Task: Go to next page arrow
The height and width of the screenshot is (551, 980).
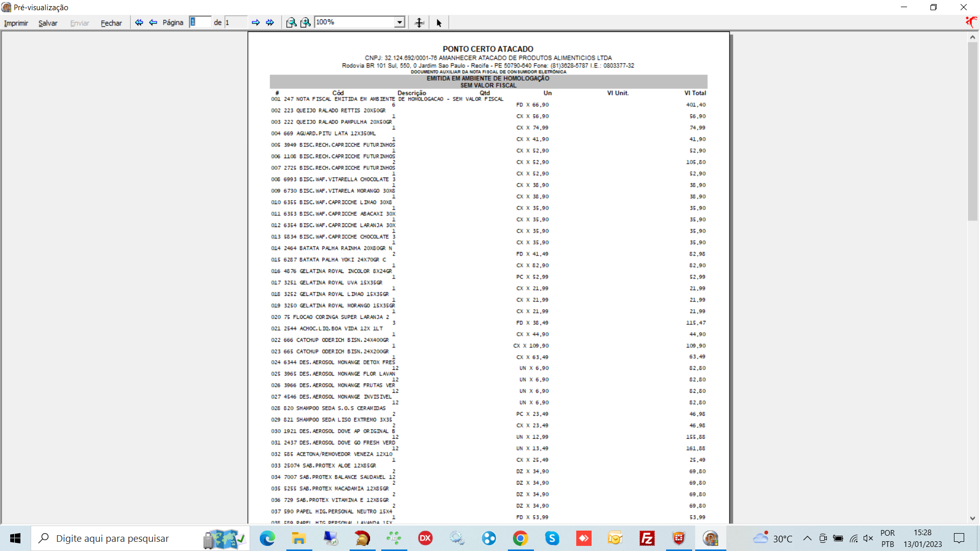Action: pyautogui.click(x=256, y=22)
